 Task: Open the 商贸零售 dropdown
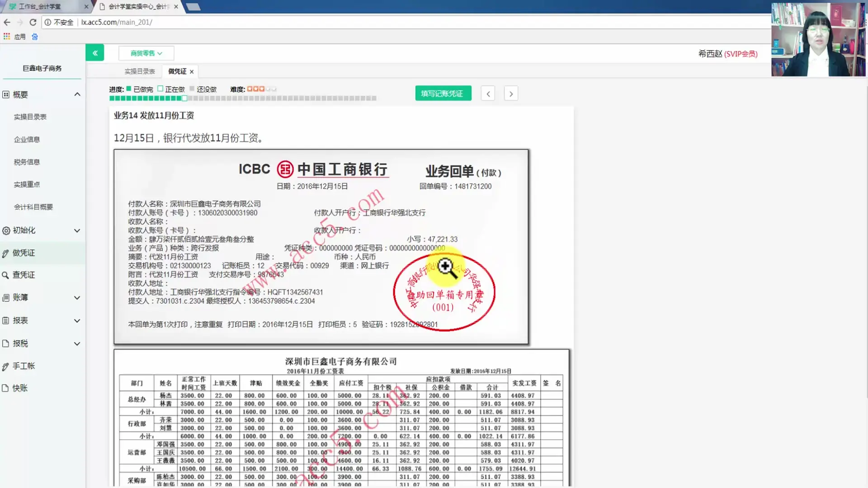click(146, 53)
